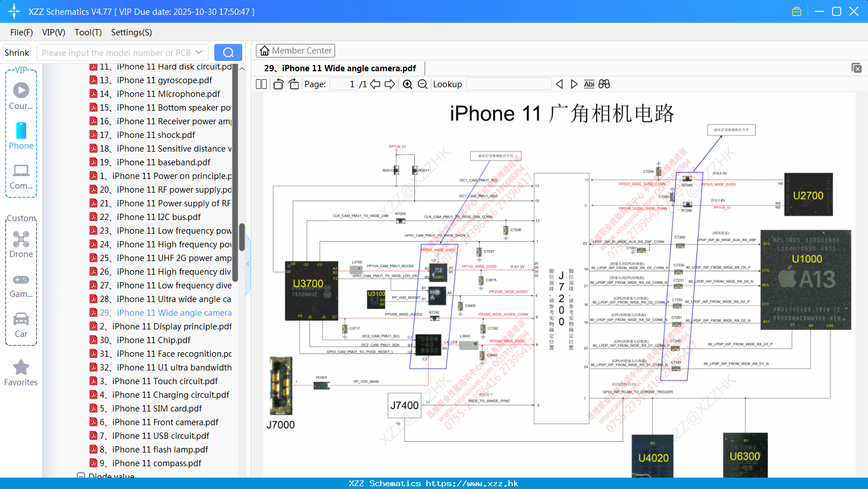Go to next page arrow
This screenshot has width=868, height=489.
pos(390,84)
